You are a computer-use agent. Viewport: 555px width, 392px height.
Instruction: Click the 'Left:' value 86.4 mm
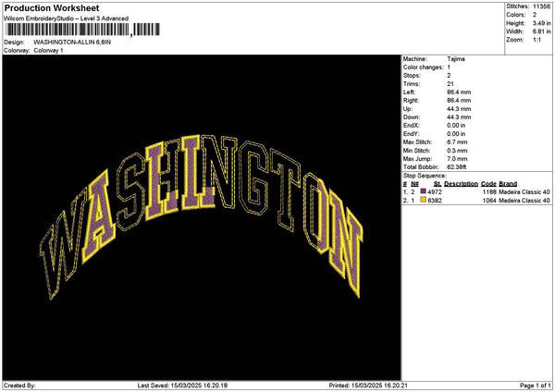[x=459, y=92]
